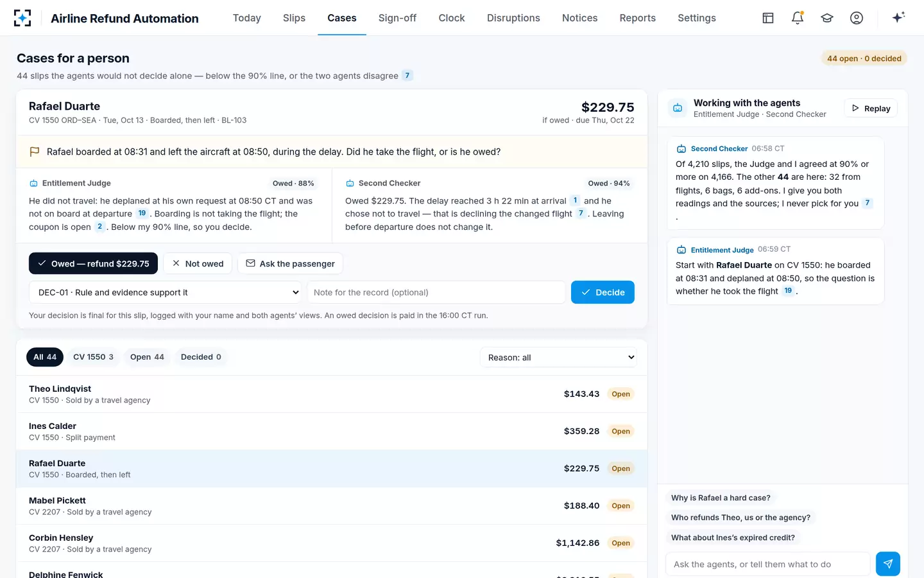The height and width of the screenshot is (578, 924).
Task: Open Corbin Hensley case row
Action: pyautogui.click(x=332, y=543)
